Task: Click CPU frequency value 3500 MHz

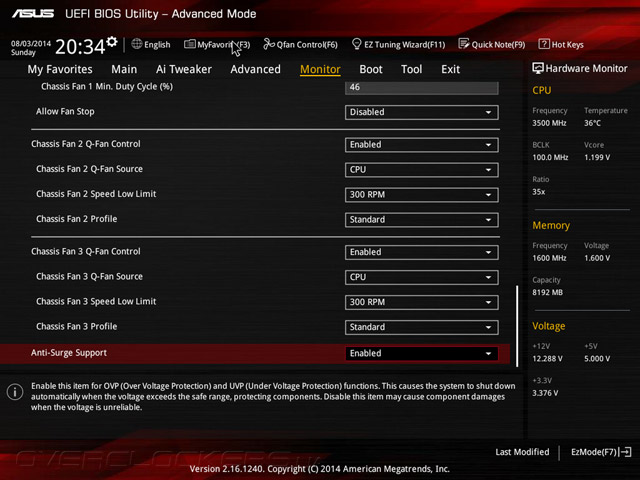Action: coord(549,123)
